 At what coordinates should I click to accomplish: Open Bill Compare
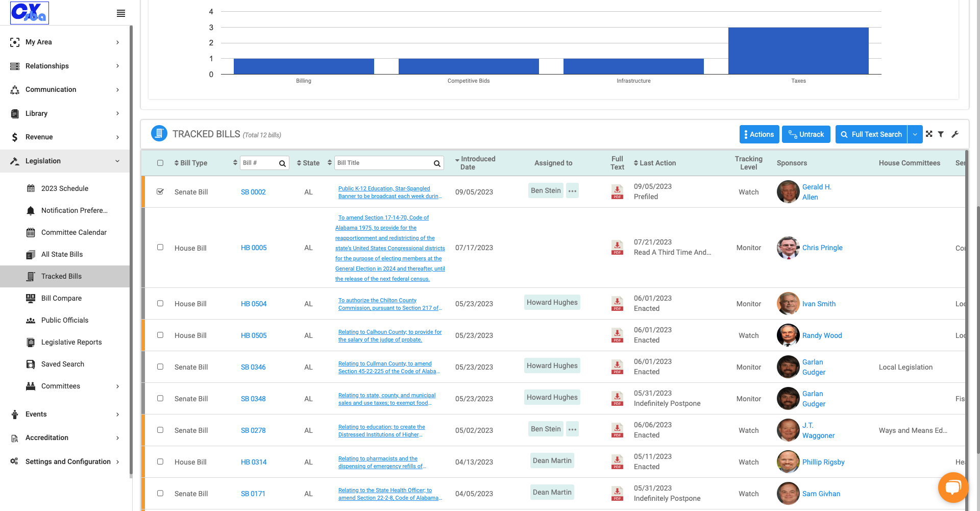61,298
